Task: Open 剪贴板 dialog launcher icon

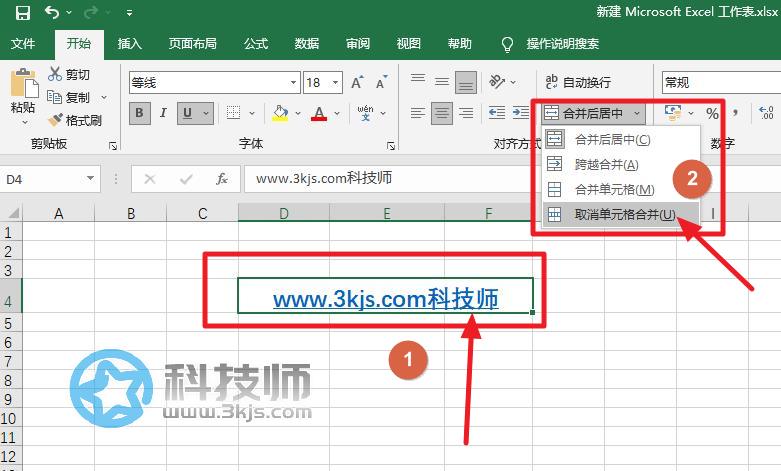Action: 113,146
